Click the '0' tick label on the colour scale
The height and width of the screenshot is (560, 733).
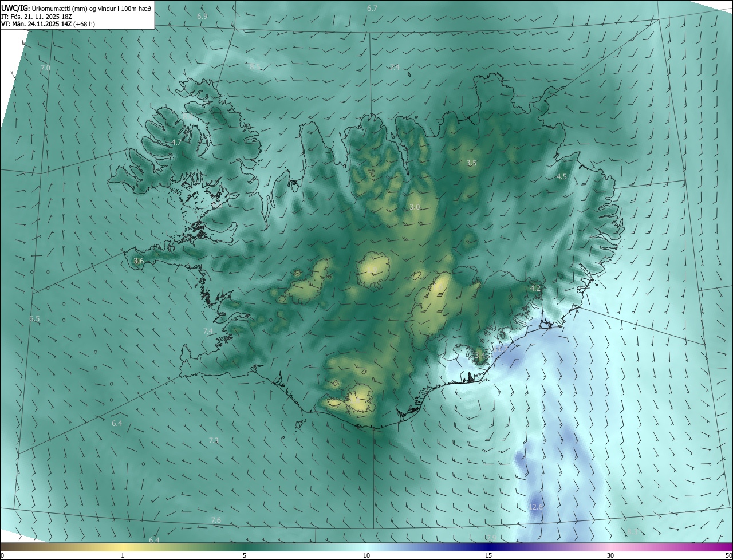(2, 556)
